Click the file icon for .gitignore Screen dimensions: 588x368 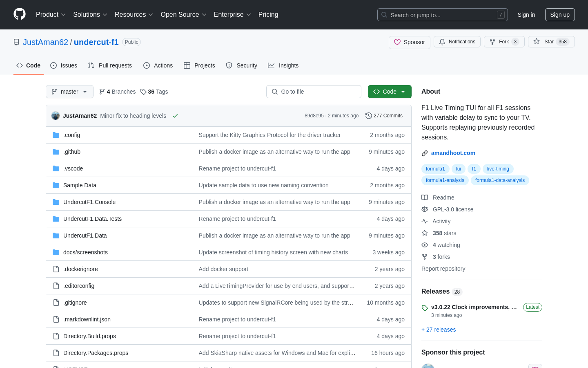(56, 303)
